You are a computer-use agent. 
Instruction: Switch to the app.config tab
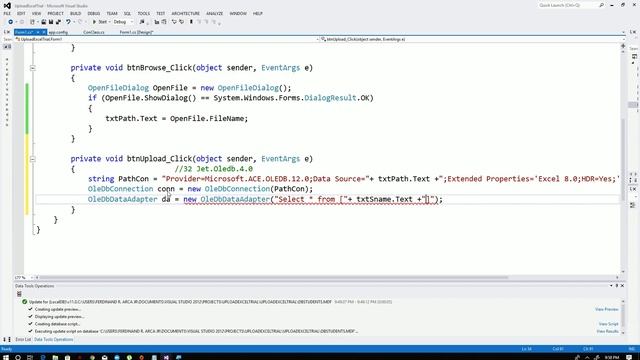[58, 32]
